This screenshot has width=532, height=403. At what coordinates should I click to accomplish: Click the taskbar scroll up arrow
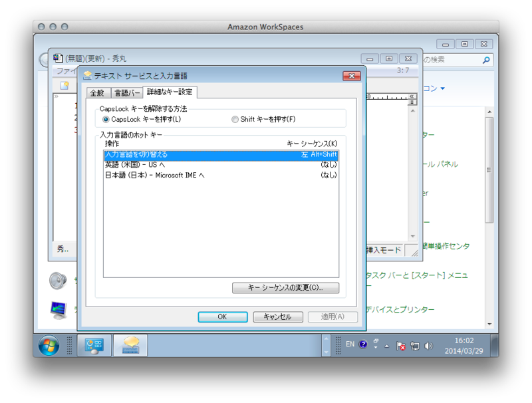click(326, 338)
